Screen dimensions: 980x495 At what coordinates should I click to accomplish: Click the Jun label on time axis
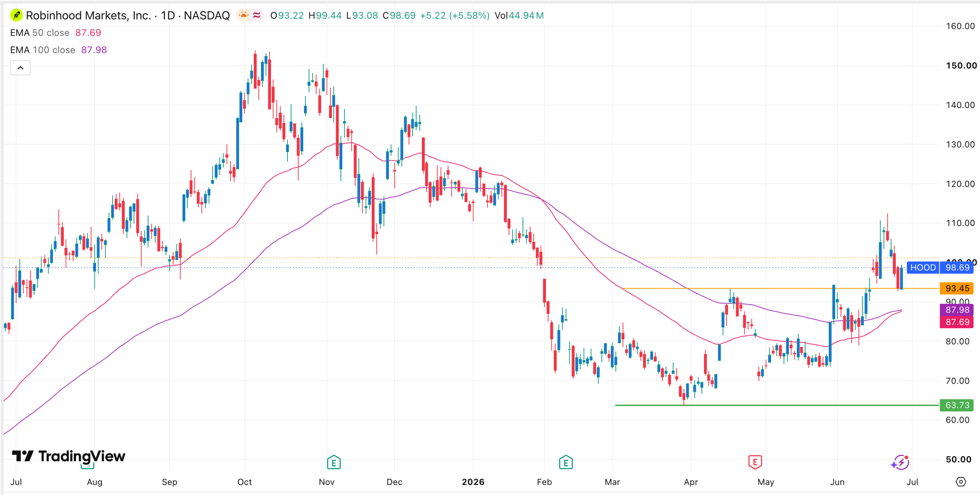[x=837, y=482]
